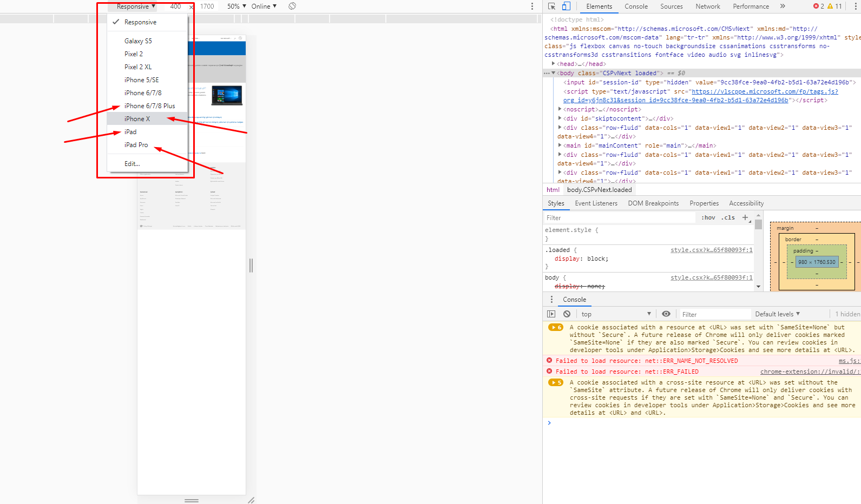This screenshot has width=861, height=504.
Task: Switch to the Sources tab
Action: 672,6
